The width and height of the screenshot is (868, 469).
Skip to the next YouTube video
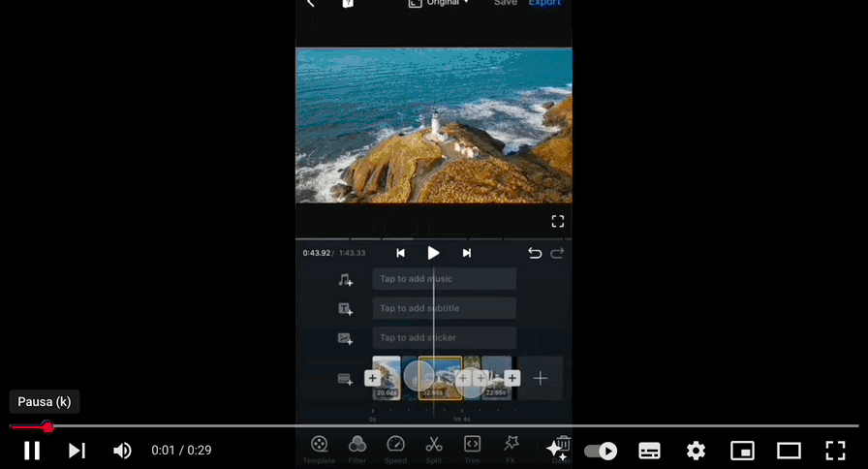pyautogui.click(x=77, y=451)
